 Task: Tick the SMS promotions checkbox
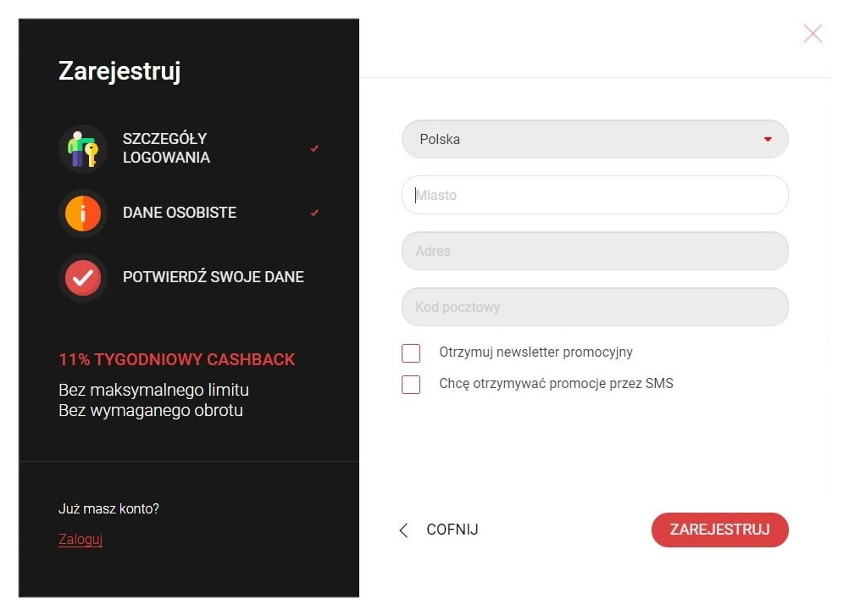click(x=411, y=385)
